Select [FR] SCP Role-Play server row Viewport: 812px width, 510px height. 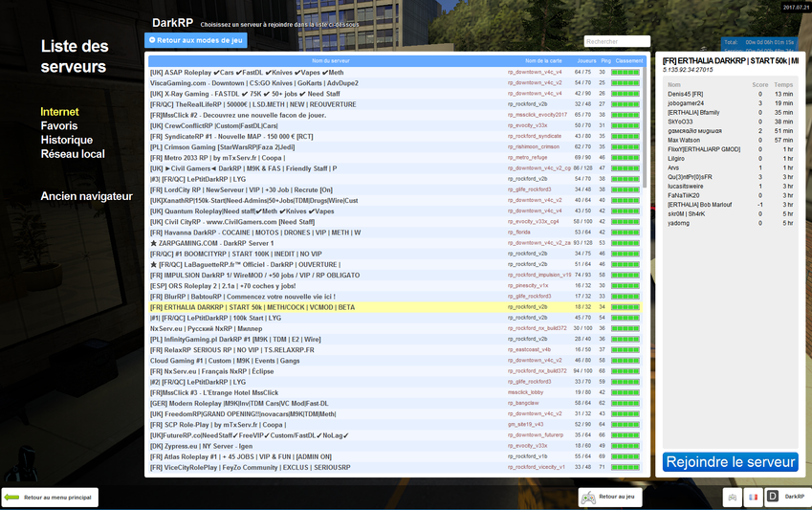(x=395, y=425)
